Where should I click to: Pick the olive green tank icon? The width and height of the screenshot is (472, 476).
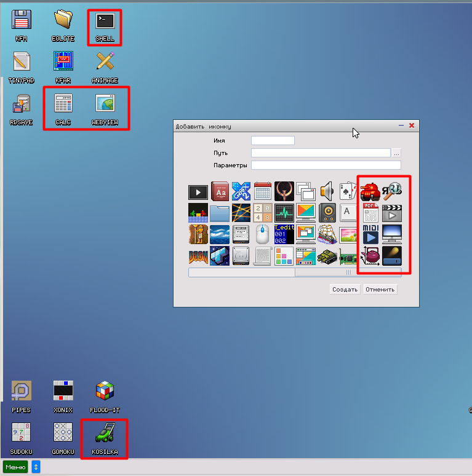327,256
